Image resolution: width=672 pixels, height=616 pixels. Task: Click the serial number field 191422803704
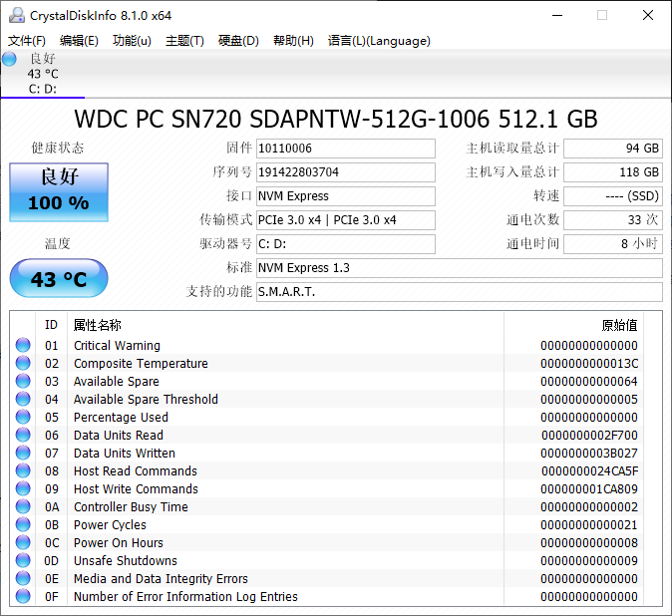coord(346,172)
